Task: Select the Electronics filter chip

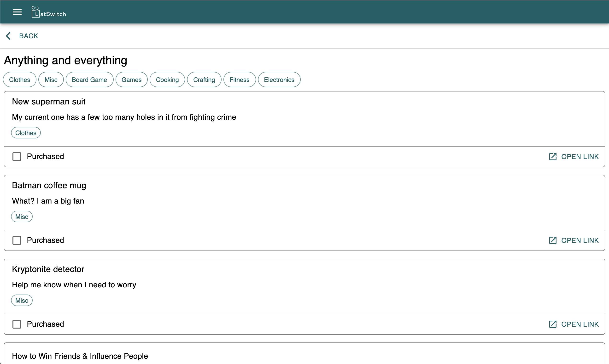Action: tap(279, 80)
